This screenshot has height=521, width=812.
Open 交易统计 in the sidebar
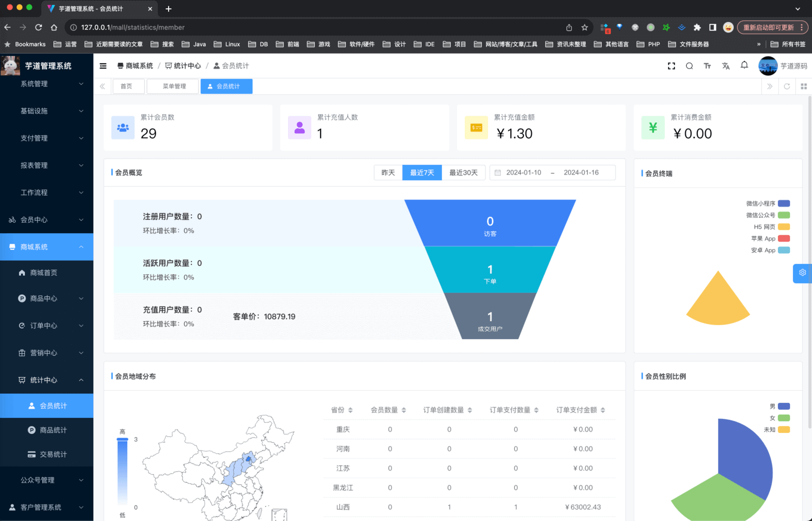coord(53,454)
